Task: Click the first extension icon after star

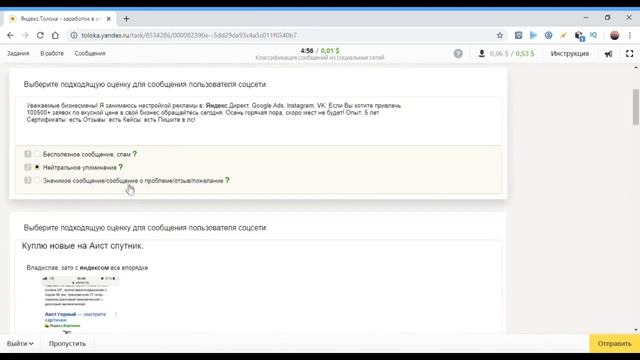Action: [518, 36]
